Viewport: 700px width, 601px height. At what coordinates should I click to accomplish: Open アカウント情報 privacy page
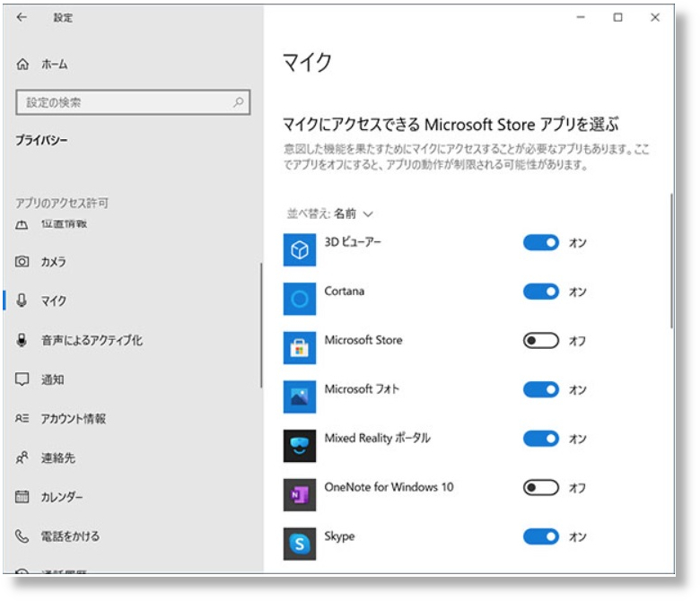point(132,419)
